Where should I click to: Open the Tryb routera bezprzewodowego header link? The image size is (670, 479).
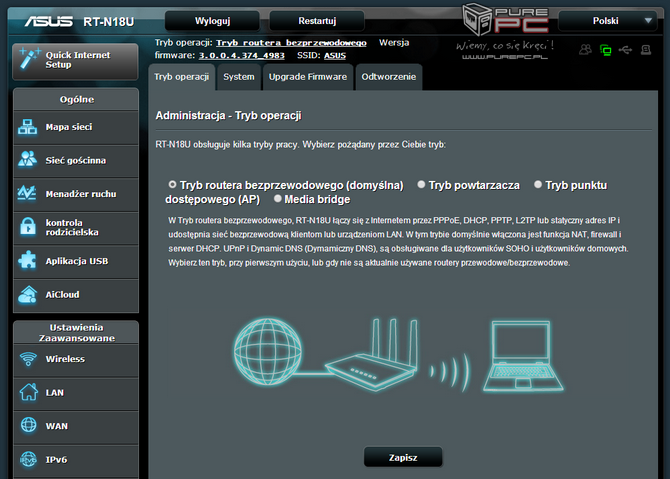(x=291, y=43)
